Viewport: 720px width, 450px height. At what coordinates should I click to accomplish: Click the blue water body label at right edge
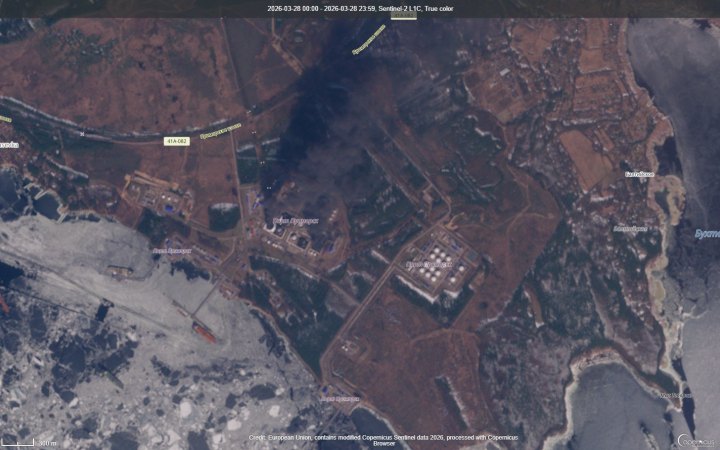click(x=707, y=233)
